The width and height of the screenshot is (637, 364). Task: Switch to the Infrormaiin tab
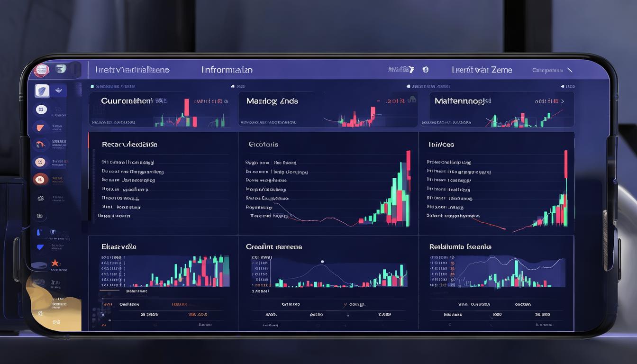[227, 70]
